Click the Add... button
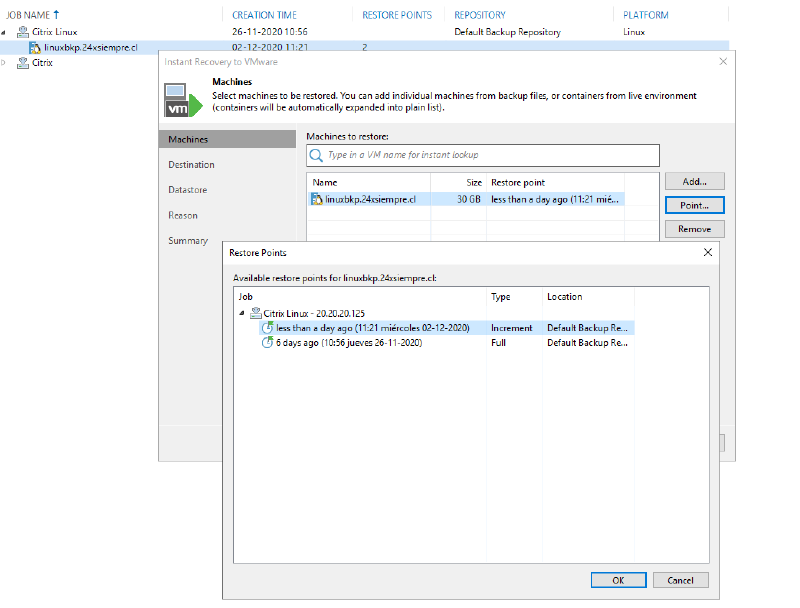The width and height of the screenshot is (800, 608). [x=694, y=182]
